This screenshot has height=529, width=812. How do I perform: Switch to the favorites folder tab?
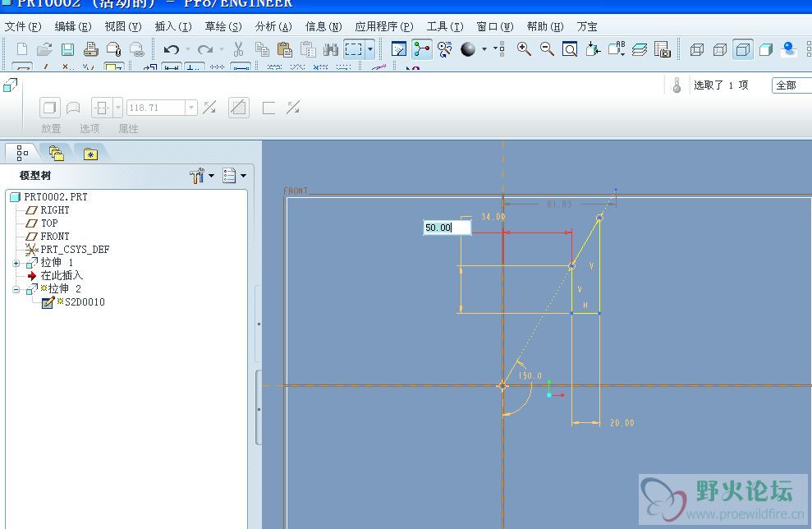[90, 154]
